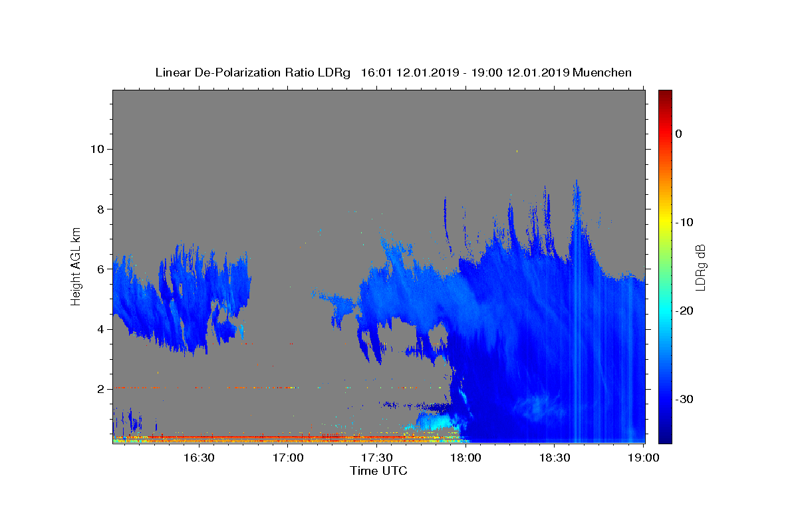798x532 pixels.
Task: Click the colorbar value 0
Action: 678,134
